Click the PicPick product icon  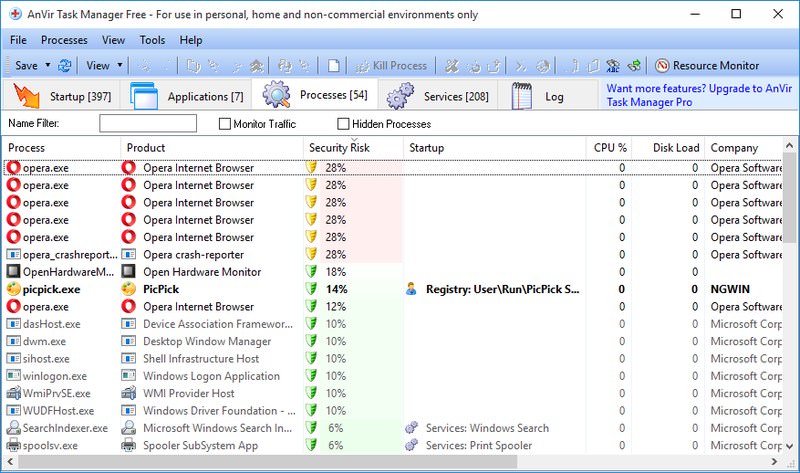[x=129, y=289]
